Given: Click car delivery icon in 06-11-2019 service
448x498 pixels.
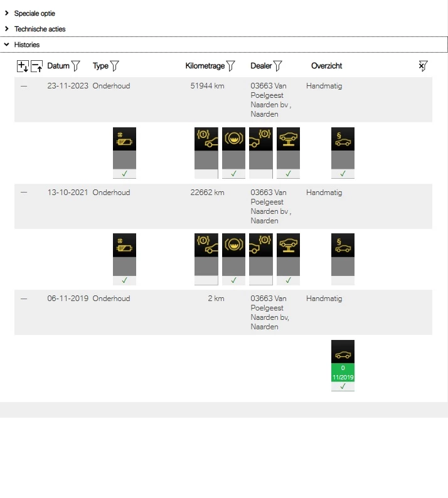Looking at the screenshot, I should [343, 352].
